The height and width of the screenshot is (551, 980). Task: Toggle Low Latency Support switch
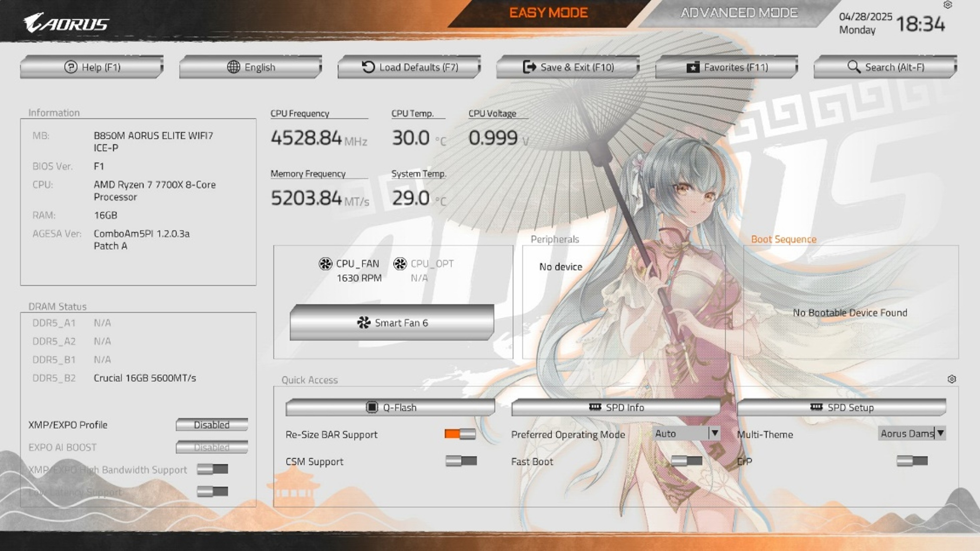click(212, 491)
